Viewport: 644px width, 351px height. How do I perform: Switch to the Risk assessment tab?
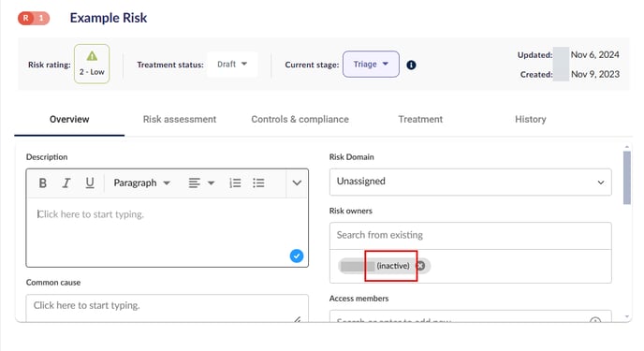[180, 120]
